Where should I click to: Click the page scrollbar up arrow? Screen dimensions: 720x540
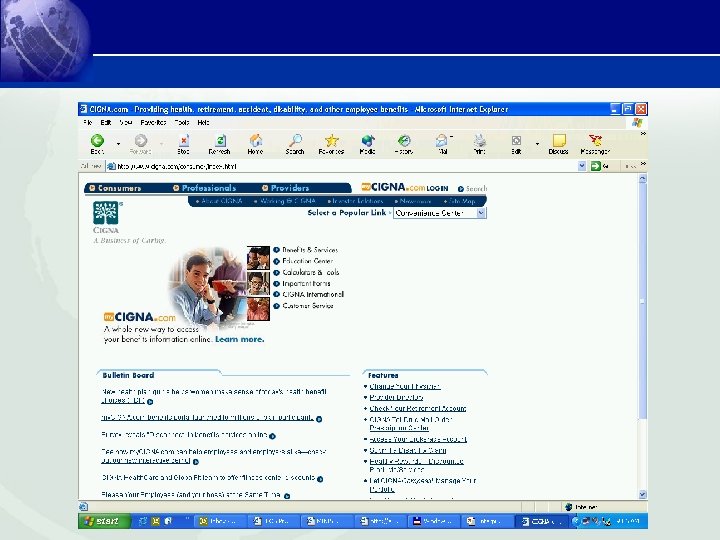point(642,179)
